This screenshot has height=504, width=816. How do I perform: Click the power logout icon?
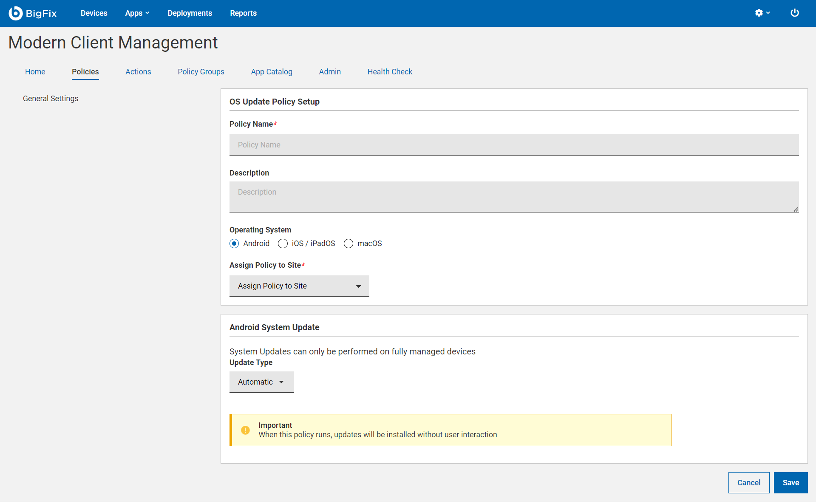(794, 13)
